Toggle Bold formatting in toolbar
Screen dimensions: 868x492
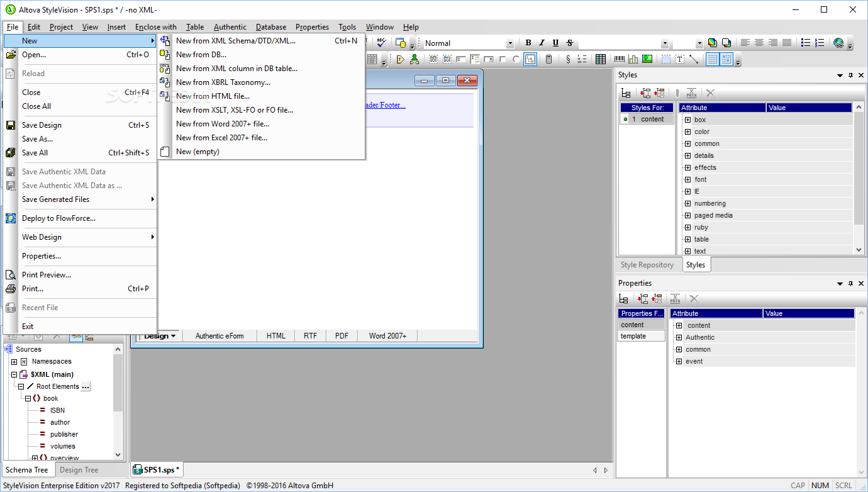528,43
